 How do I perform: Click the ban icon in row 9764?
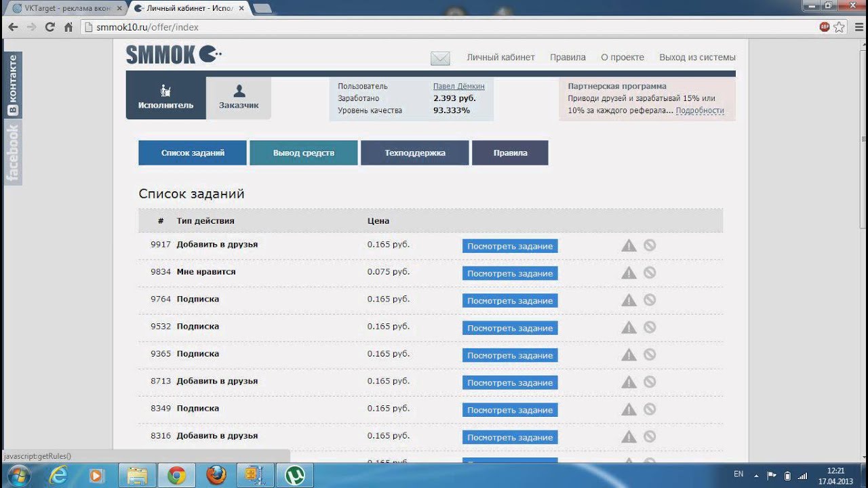tap(650, 300)
